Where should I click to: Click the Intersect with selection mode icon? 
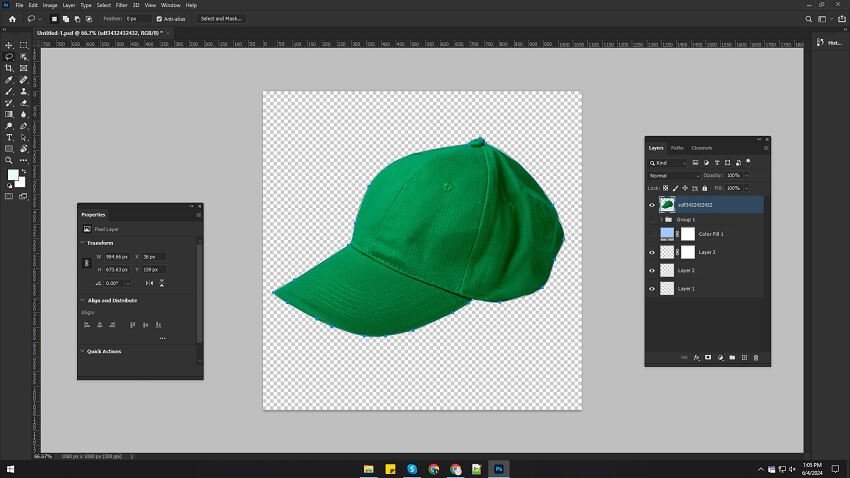click(89, 19)
